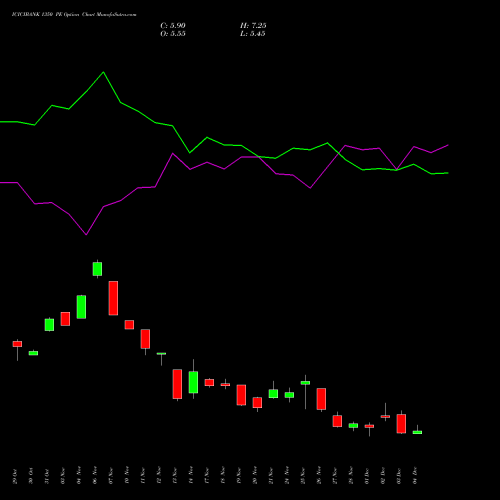Image resolution: width=500 pixels, height=500 pixels.
Task: Select the open value O: 5.55
Action: pyautogui.click(x=173, y=34)
